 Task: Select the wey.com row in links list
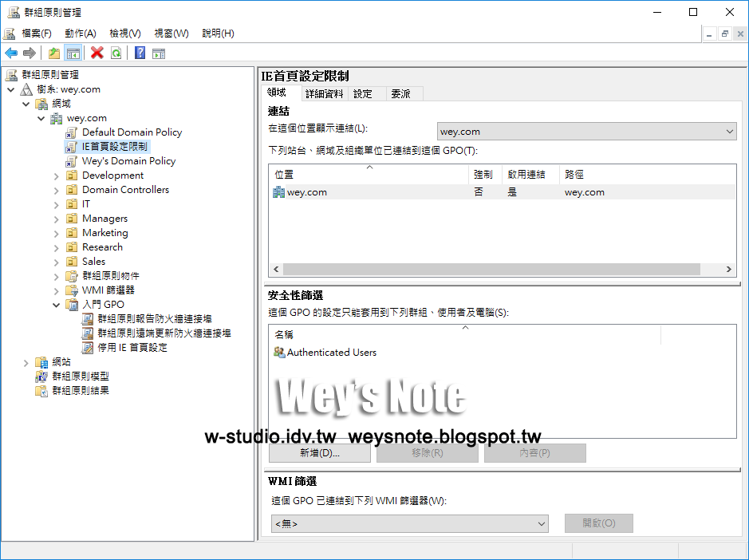coord(502,192)
